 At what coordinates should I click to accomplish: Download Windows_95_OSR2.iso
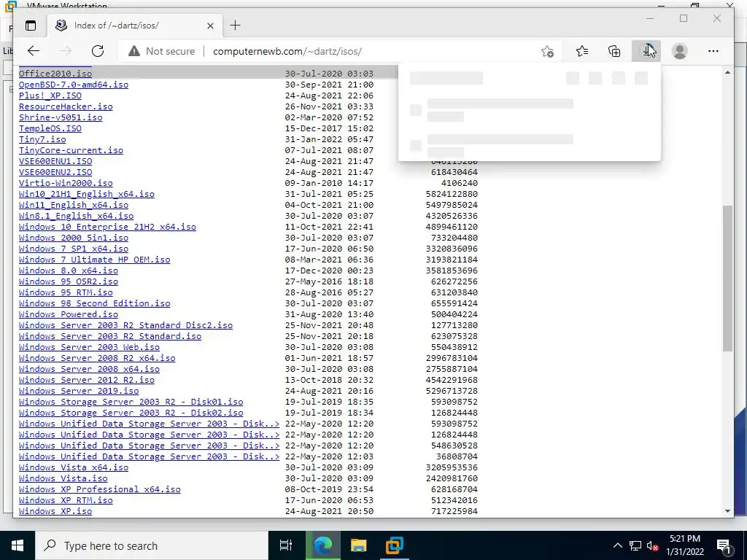point(68,281)
